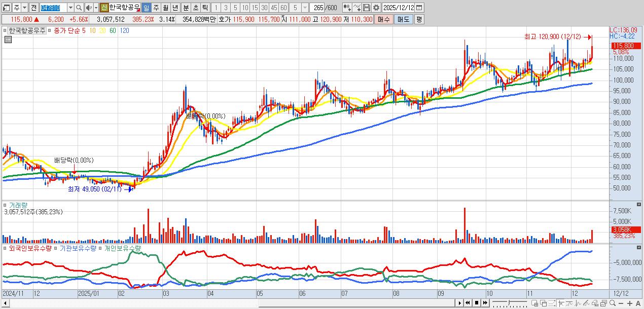Choose interval 15 button
The height and width of the screenshot is (309, 644).
pos(255,8)
